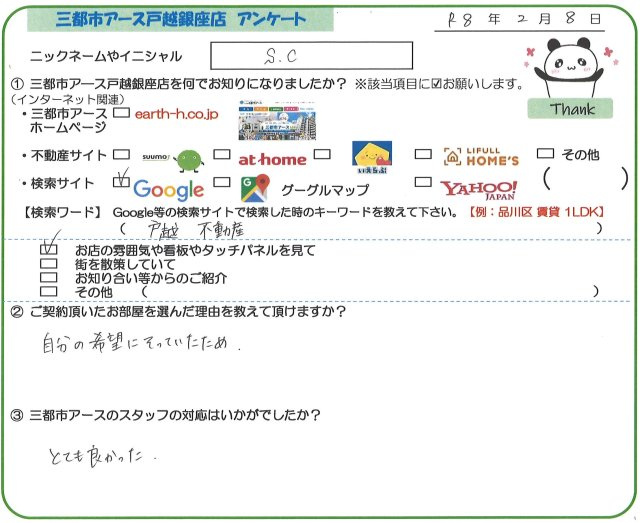Screen dimensions: 640x523
Task: Click the 三都市アース ホームページ label
Action: point(68,120)
